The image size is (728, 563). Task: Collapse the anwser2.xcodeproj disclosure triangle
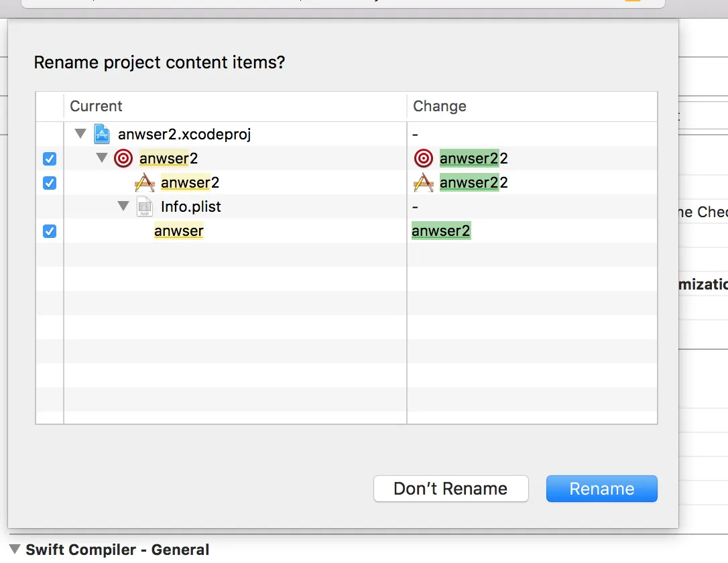80,134
